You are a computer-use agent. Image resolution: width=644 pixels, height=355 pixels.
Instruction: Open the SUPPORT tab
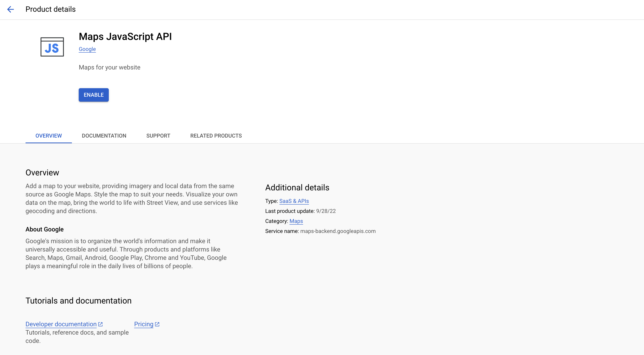pos(158,136)
